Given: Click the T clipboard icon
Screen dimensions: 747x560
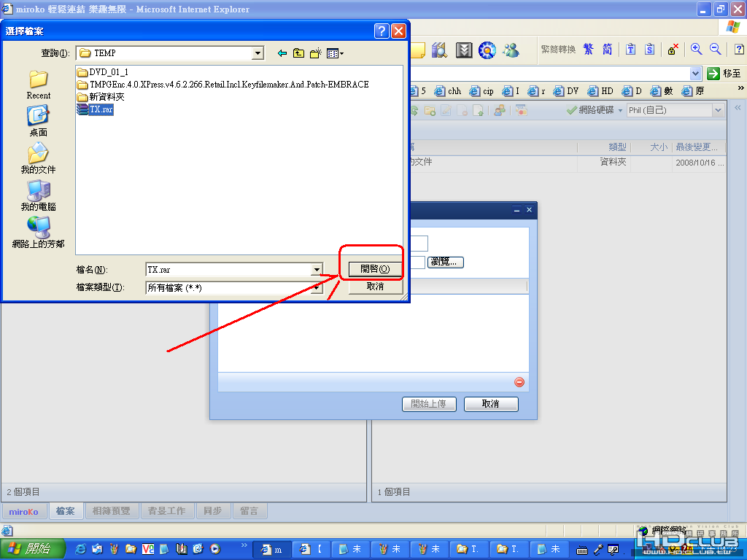Looking at the screenshot, I should pyautogui.click(x=631, y=50).
